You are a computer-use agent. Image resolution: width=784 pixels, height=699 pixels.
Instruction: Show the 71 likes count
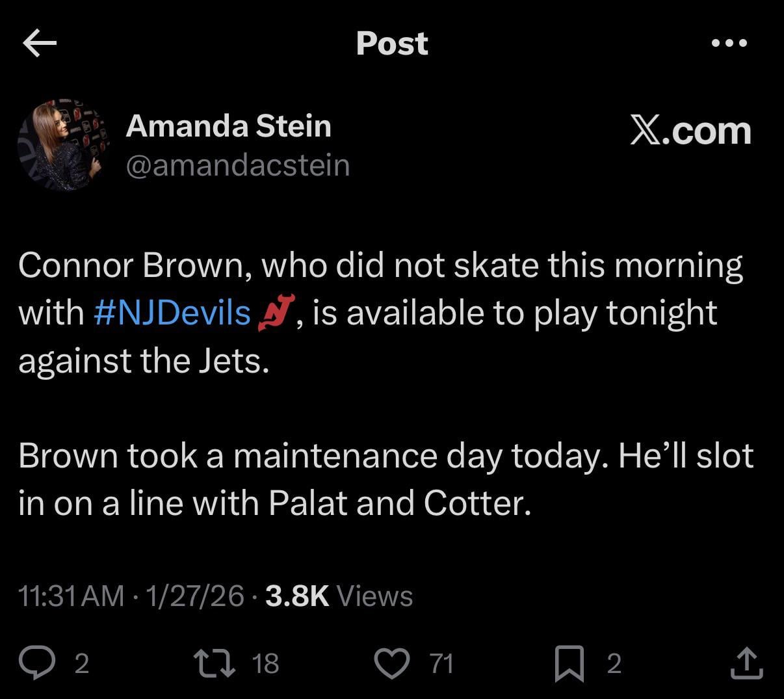click(442, 663)
